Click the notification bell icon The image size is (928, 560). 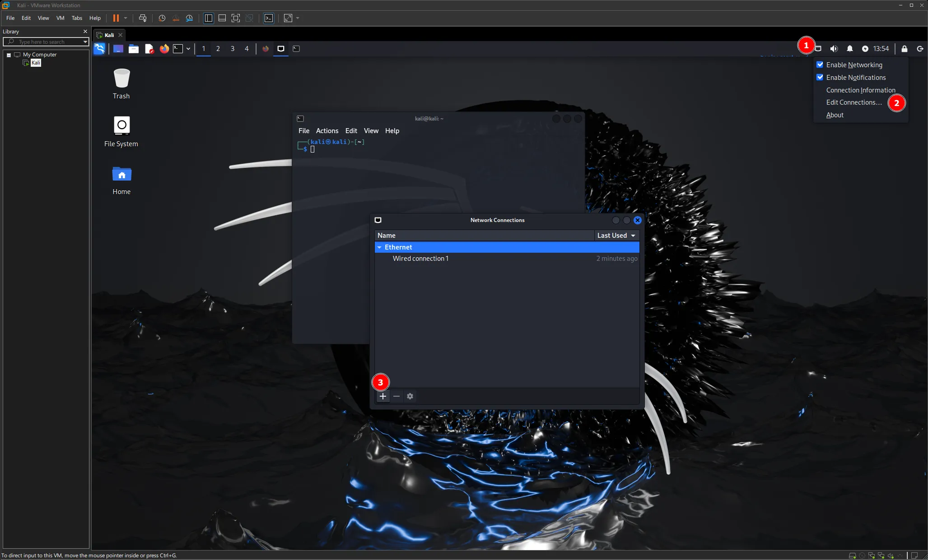pos(849,49)
